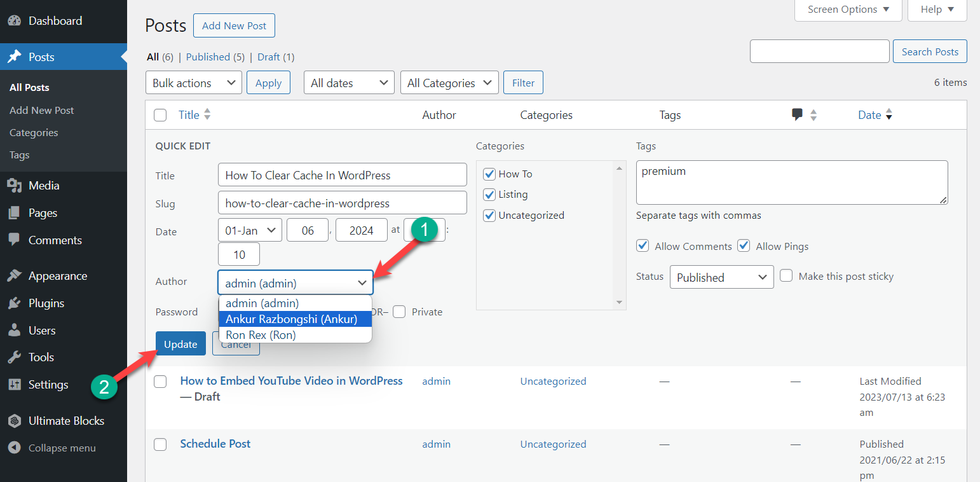The height and width of the screenshot is (482, 980).
Task: Pick admin (admin) option in author list
Action: pos(295,303)
